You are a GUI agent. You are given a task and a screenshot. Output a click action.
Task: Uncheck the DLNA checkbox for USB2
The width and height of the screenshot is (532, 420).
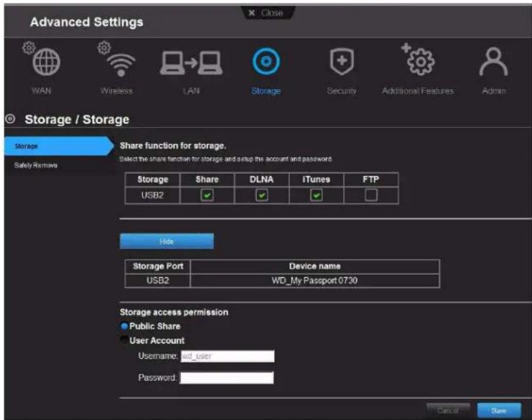262,195
